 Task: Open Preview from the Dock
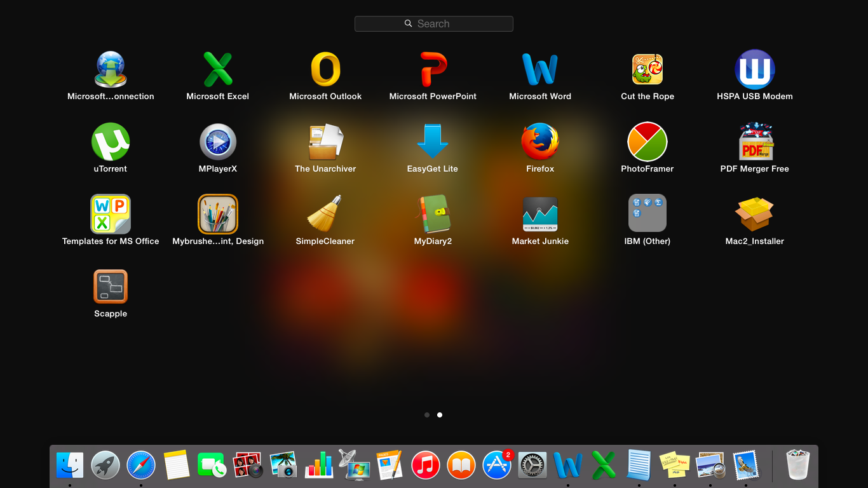(x=710, y=465)
